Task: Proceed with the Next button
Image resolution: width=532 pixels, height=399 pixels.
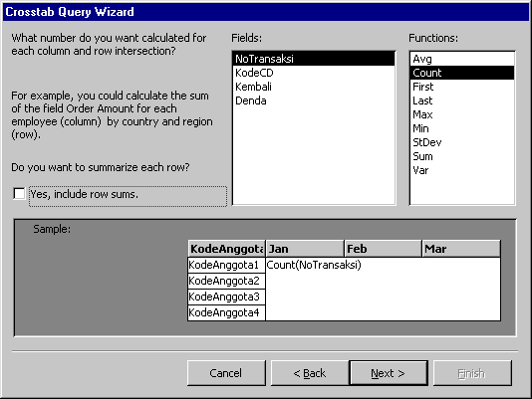Action: click(389, 373)
